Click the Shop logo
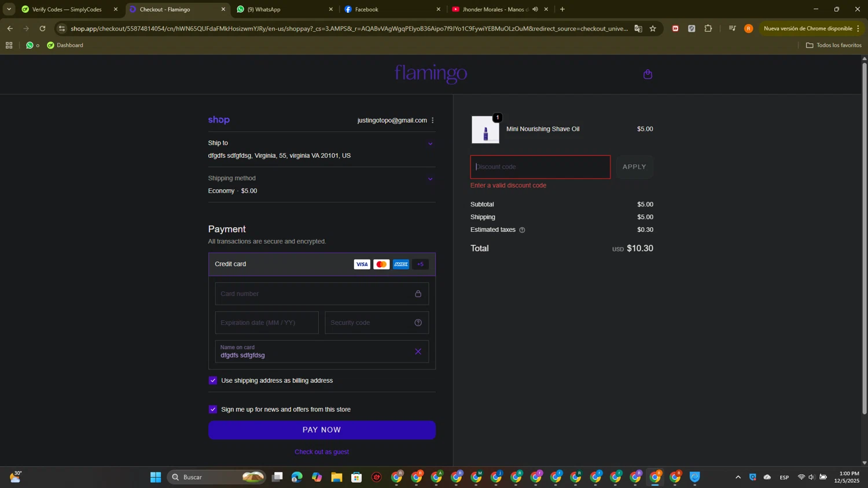The height and width of the screenshot is (488, 868). [x=219, y=120]
